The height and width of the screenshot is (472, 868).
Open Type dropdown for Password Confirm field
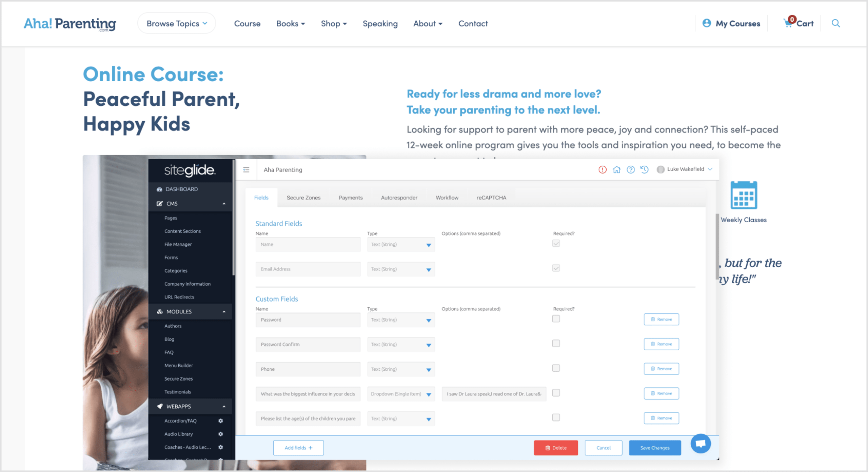click(x=401, y=345)
